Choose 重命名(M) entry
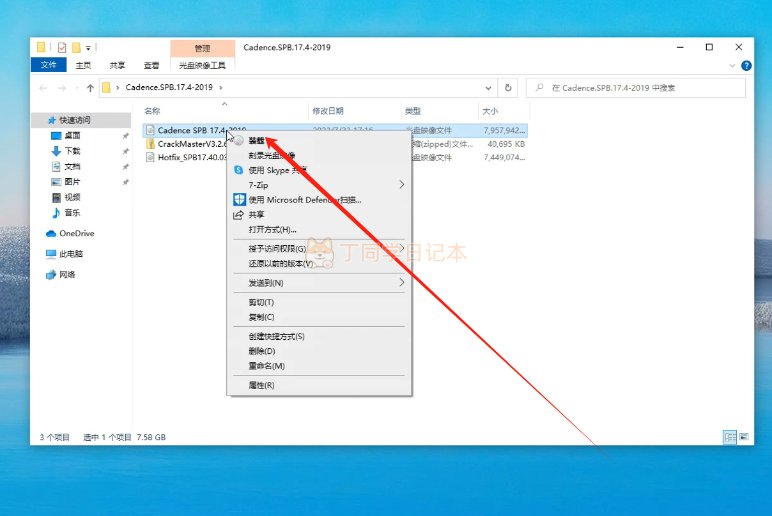The width and height of the screenshot is (772, 516). (x=266, y=366)
